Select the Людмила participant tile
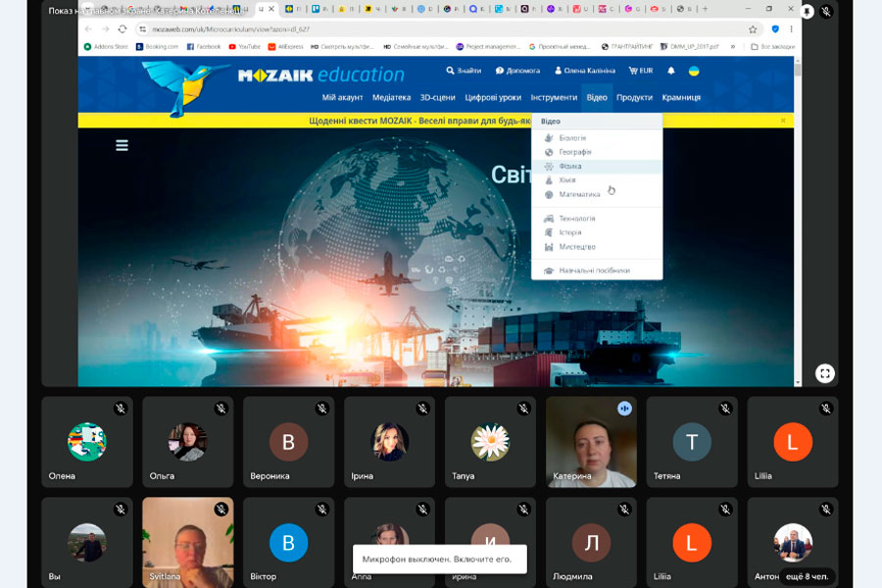This screenshot has height=588, width=882. (x=591, y=542)
